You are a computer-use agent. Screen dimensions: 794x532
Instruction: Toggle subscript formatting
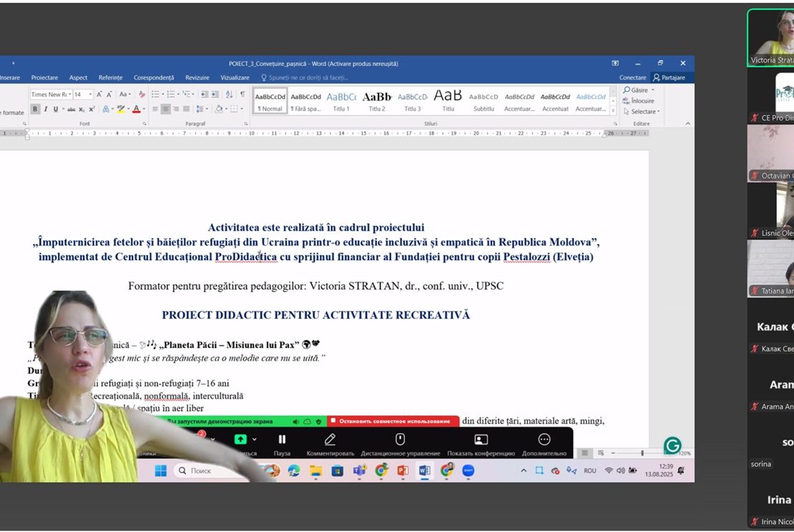82,109
